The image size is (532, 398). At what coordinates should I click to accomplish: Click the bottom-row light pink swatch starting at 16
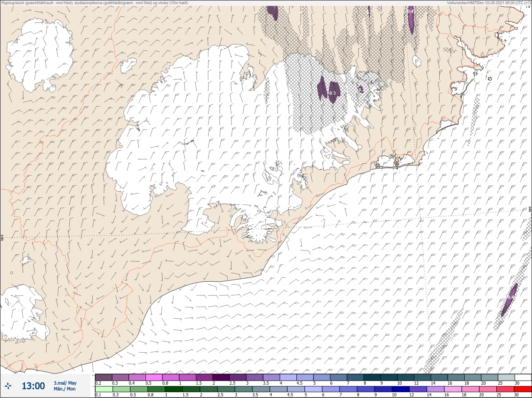453,389
